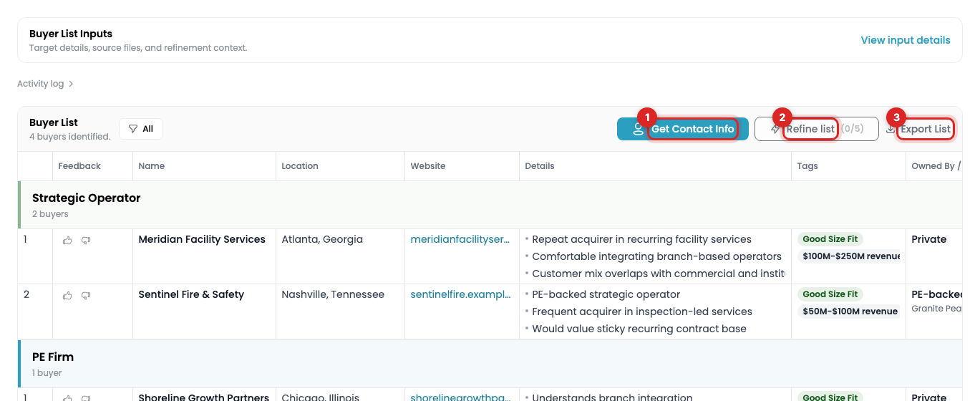Thumbs down Sentinel Fire & Safety
This screenshot has height=401, width=980.
(86, 295)
